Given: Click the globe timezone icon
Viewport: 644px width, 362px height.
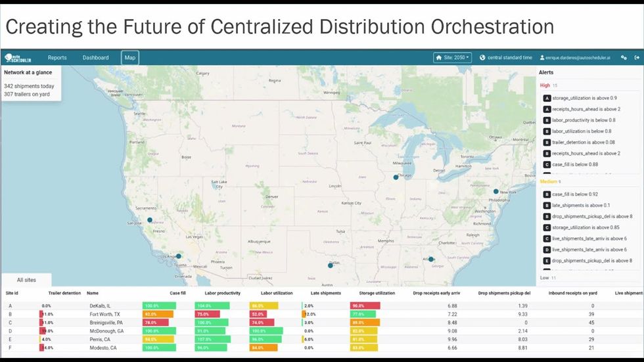Looking at the screenshot, I should (x=482, y=58).
